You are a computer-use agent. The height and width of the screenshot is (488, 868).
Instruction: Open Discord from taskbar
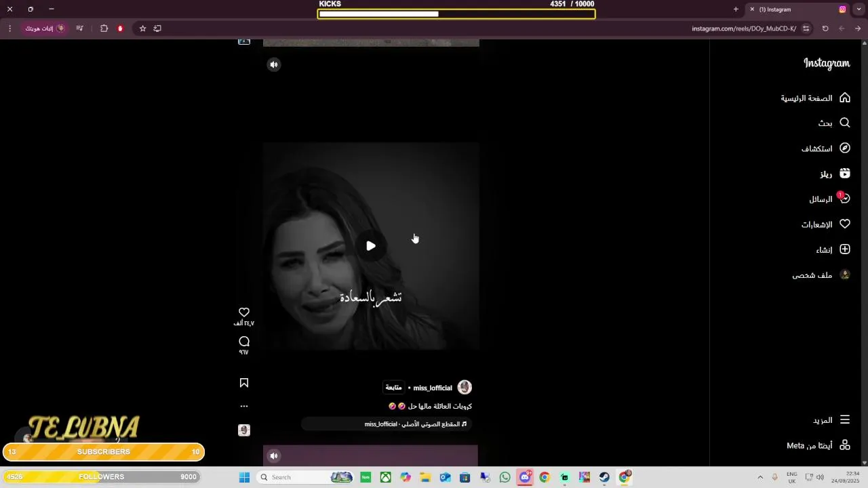coord(525,477)
